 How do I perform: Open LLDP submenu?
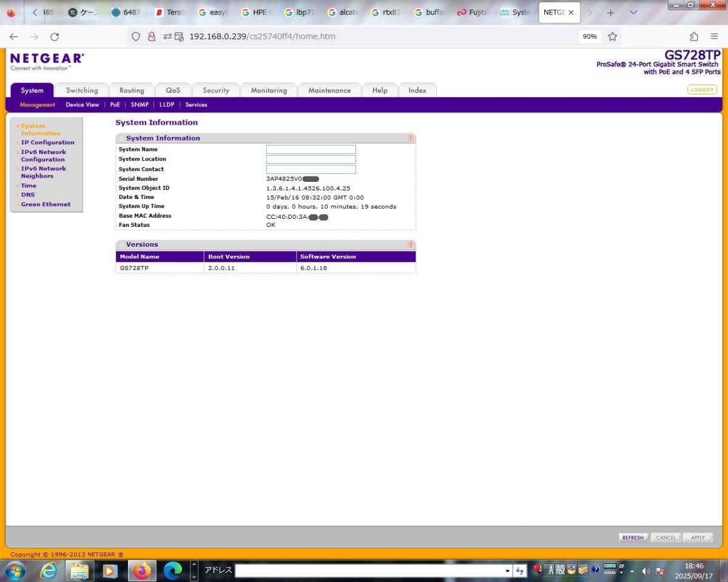(x=167, y=105)
